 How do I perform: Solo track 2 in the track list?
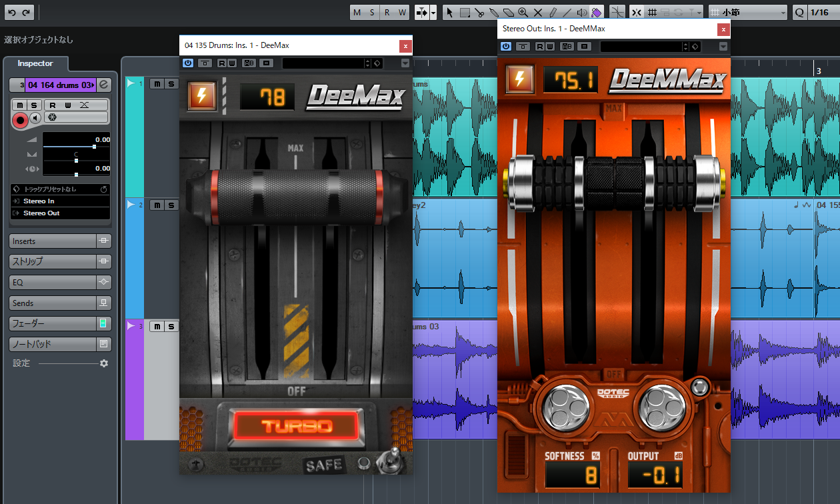pos(171,205)
